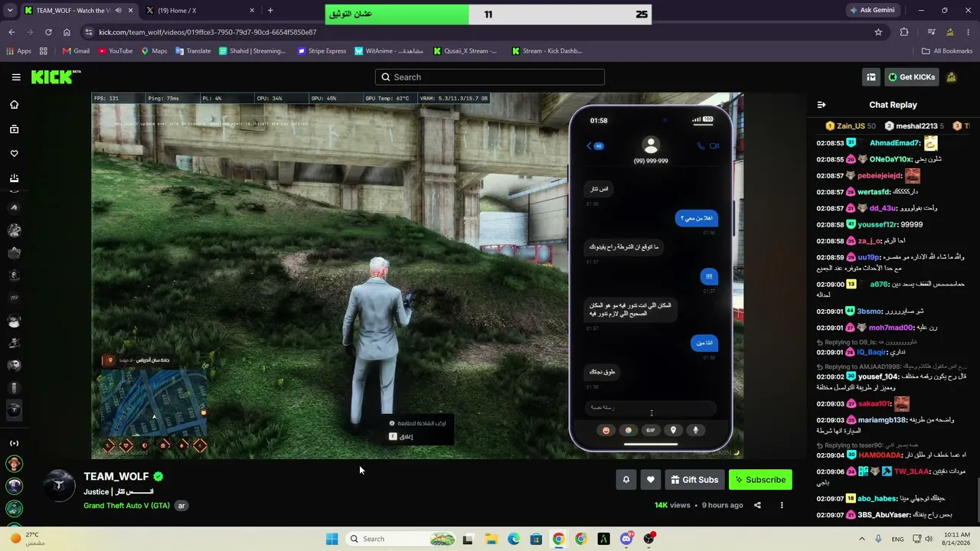Click the browser Home button
Image resolution: width=980 pixels, height=551 pixels.
(x=67, y=32)
